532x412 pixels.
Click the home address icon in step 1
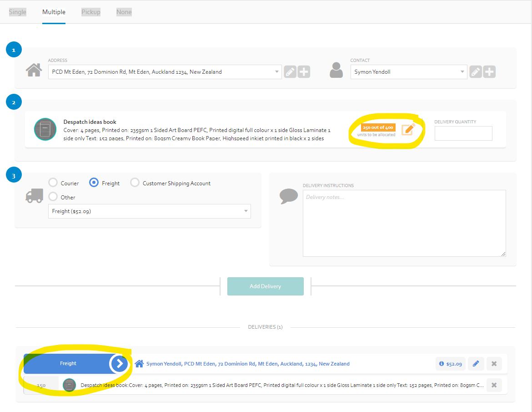[34, 70]
